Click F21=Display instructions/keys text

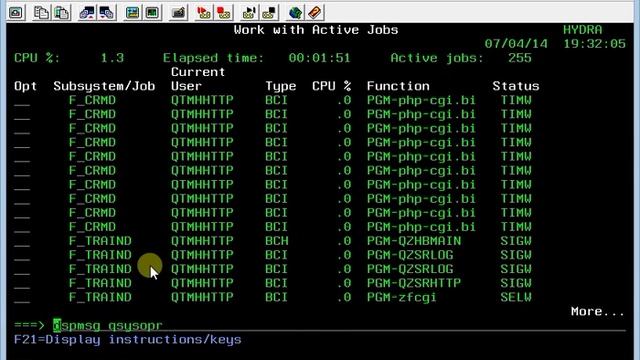click(x=128, y=340)
